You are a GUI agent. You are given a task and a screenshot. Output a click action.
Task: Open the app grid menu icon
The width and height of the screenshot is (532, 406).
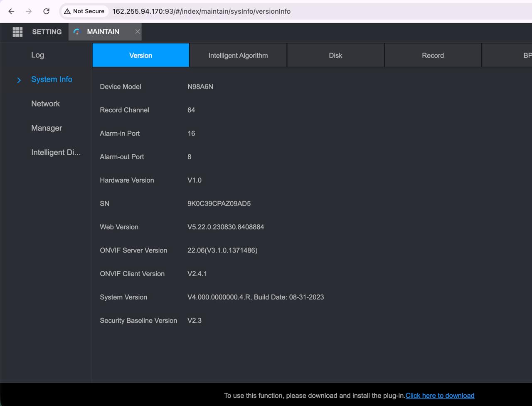click(17, 32)
